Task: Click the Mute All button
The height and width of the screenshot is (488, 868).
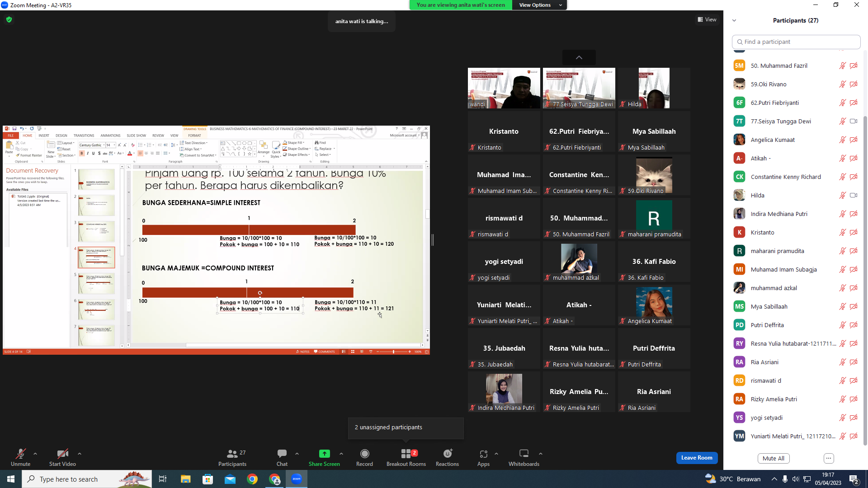Action: (x=774, y=458)
